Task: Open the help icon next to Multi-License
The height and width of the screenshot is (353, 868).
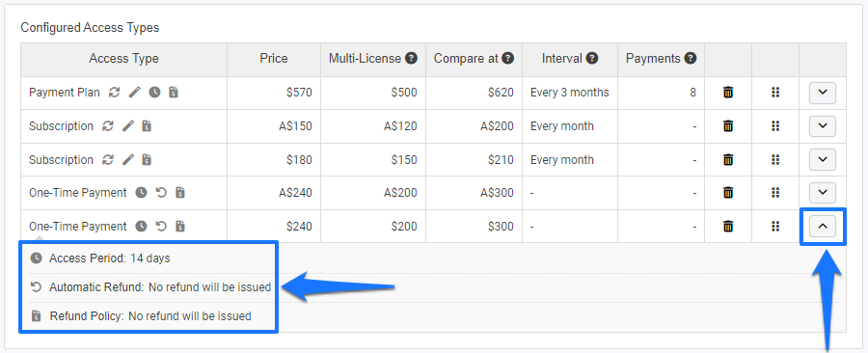Action: click(411, 58)
